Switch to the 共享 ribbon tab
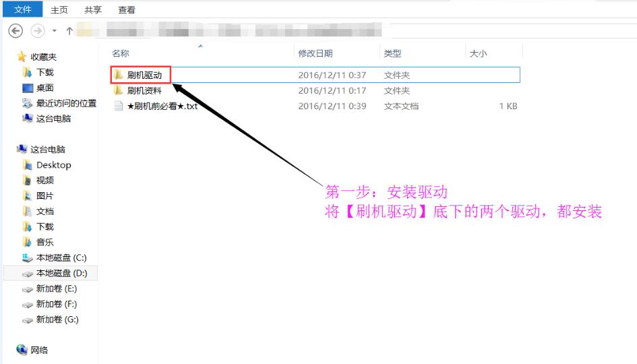This screenshot has width=637, height=364. [x=92, y=9]
